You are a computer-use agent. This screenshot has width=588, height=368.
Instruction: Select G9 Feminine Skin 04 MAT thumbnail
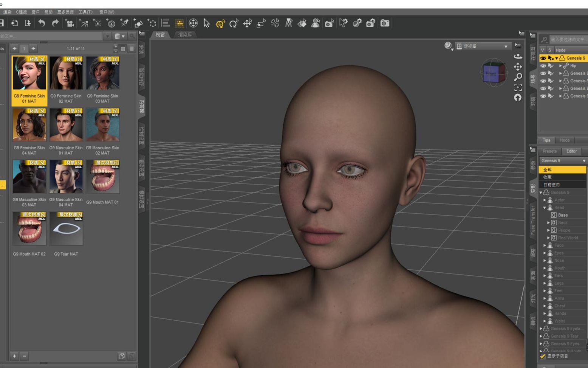29,125
